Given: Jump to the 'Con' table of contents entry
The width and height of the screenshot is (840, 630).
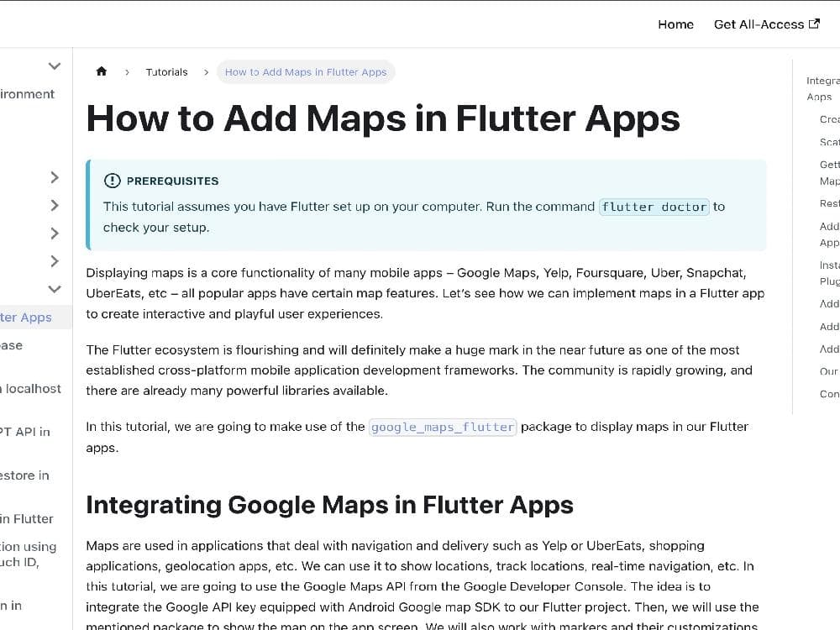Looking at the screenshot, I should tap(829, 394).
